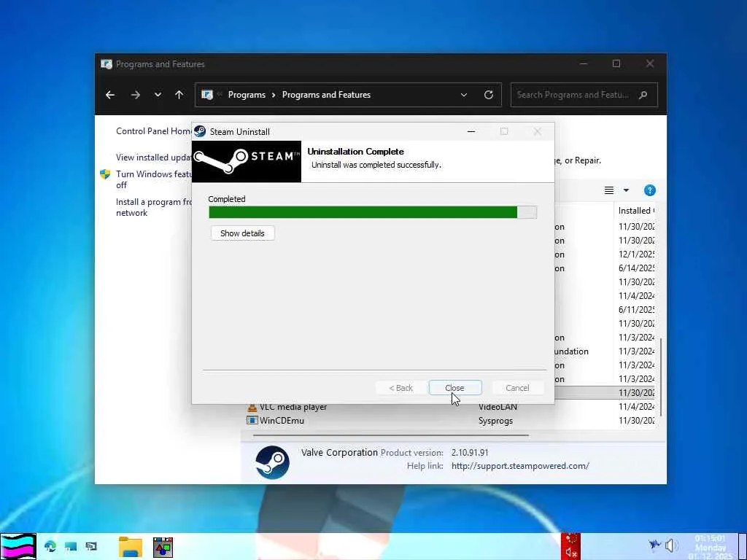Open File Explorer folder on the taskbar
The height and width of the screenshot is (560, 747).
pyautogui.click(x=131, y=547)
